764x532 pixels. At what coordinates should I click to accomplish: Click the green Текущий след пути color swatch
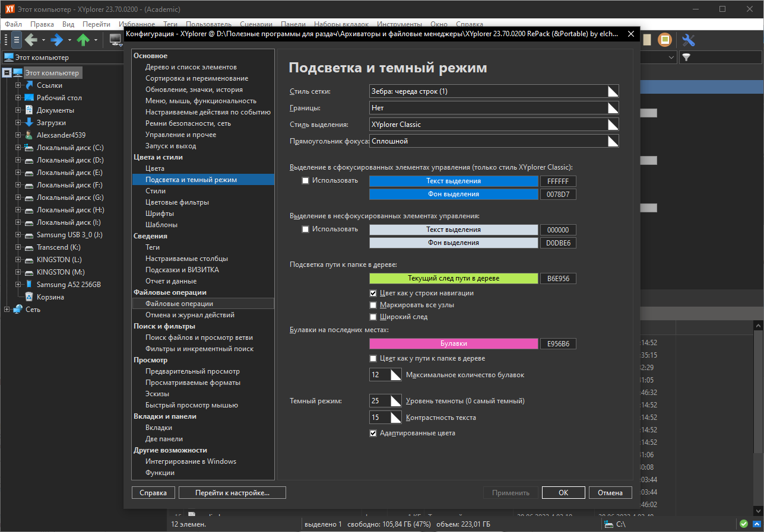pyautogui.click(x=454, y=278)
